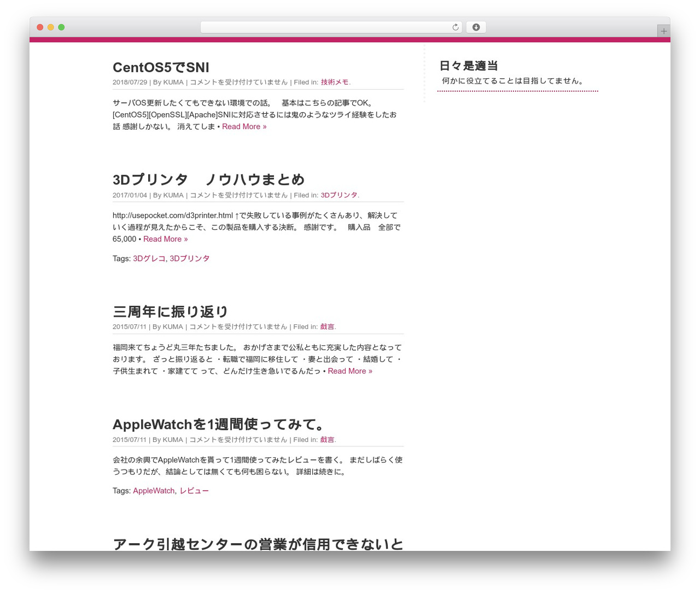Open the CentOS5でSNI post title
The image size is (700, 593).
(x=161, y=67)
